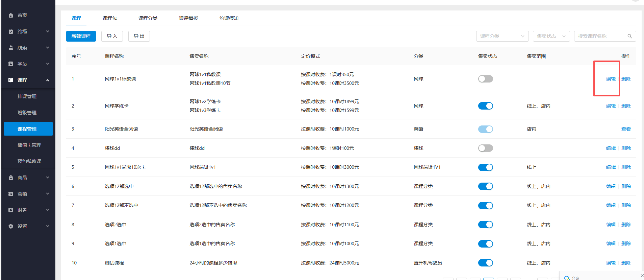Click the 直升机驾驶员 category cell

click(x=428, y=263)
